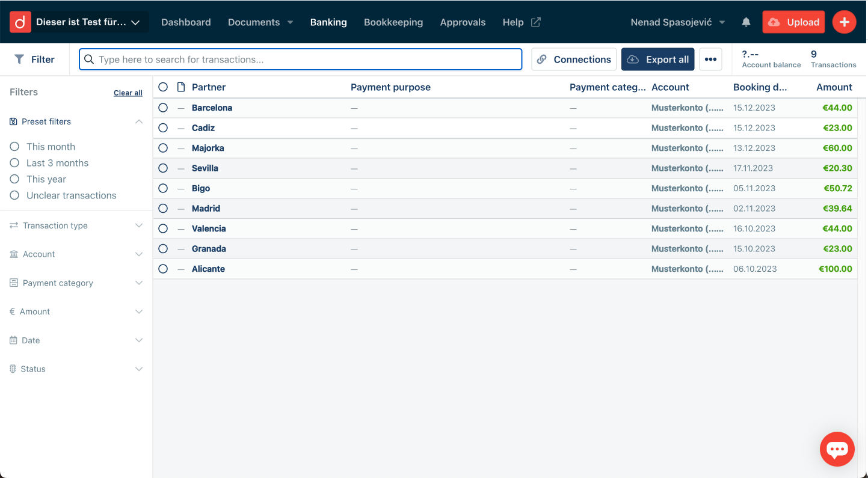Open the Documents menu
The image size is (868, 478).
260,22
